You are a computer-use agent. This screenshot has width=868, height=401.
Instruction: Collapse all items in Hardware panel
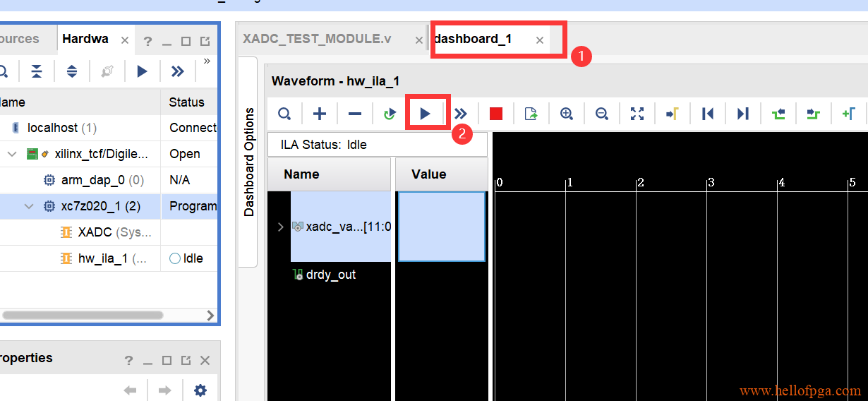[37, 71]
